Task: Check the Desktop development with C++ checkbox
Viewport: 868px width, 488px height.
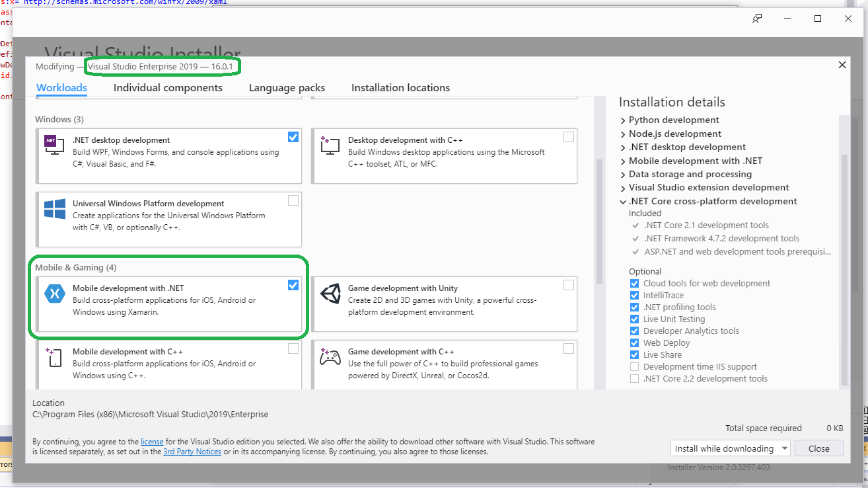Action: tap(569, 137)
